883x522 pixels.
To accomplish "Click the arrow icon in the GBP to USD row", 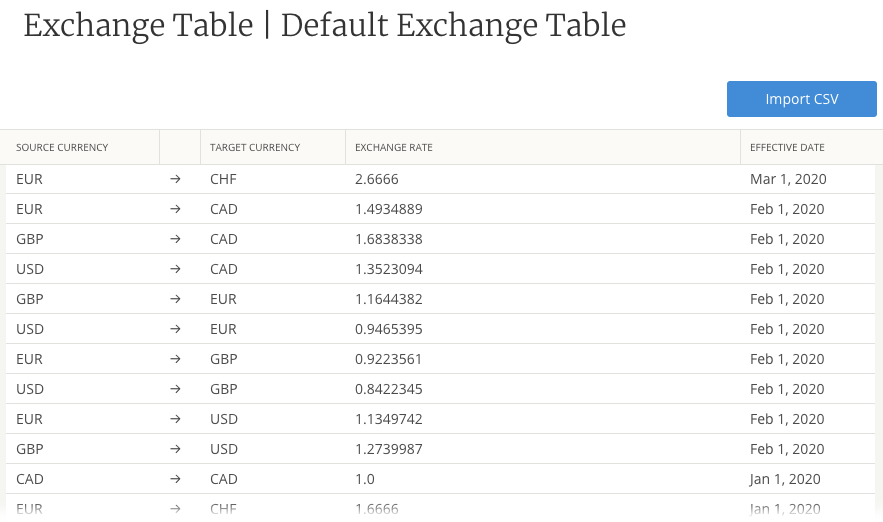I will click(x=176, y=449).
